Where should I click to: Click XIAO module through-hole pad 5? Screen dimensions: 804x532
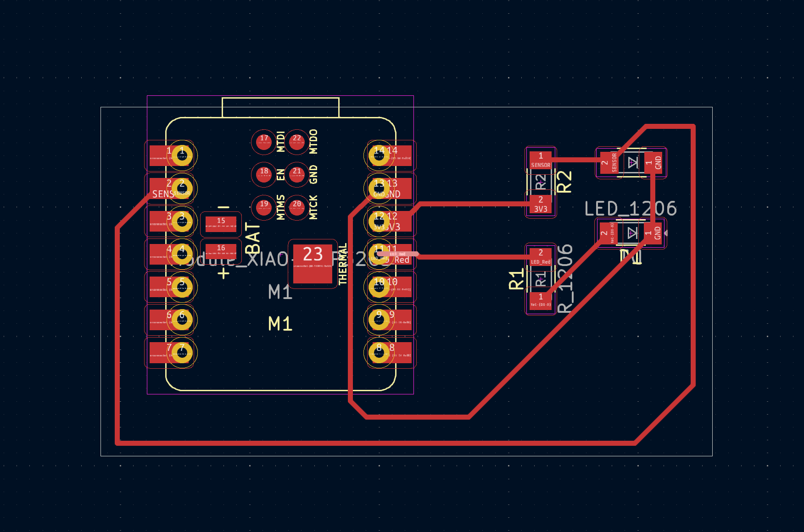(182, 287)
